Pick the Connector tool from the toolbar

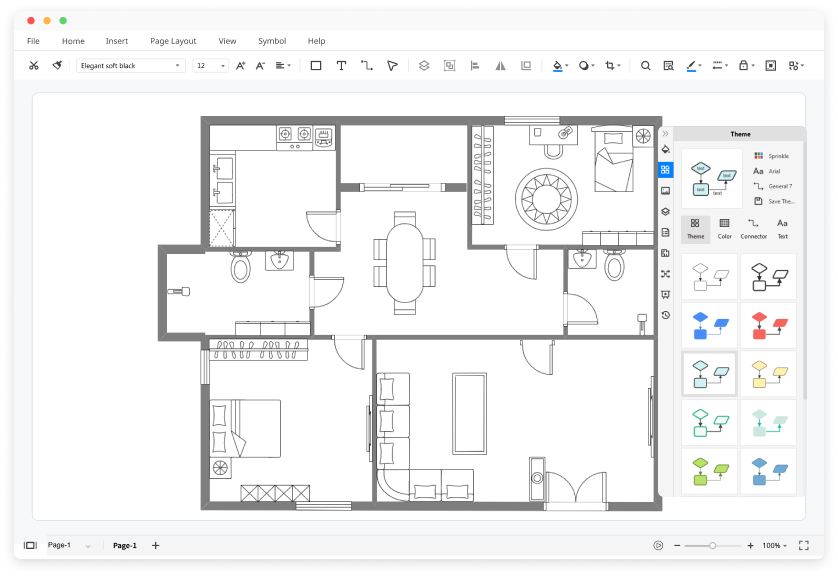coord(368,65)
